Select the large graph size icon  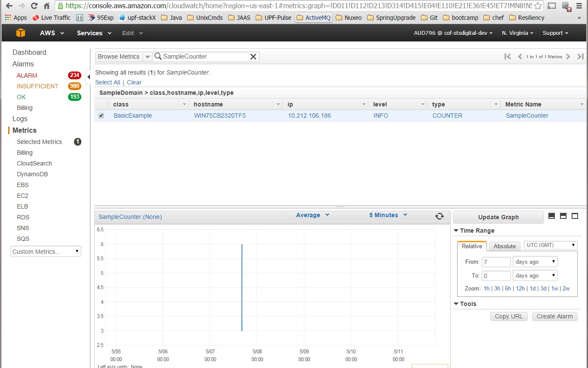(575, 216)
